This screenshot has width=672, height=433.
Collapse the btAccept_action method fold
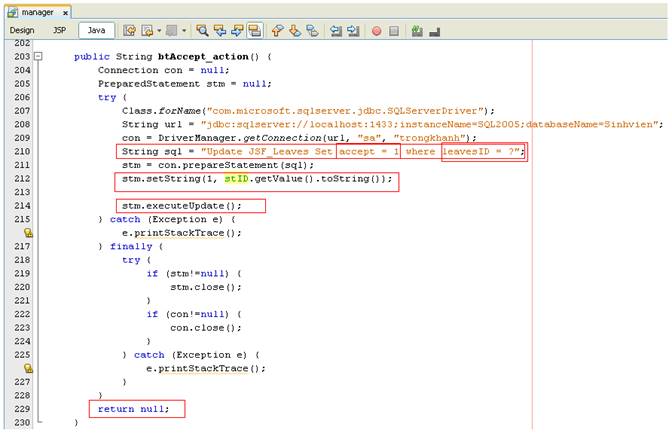click(x=38, y=56)
